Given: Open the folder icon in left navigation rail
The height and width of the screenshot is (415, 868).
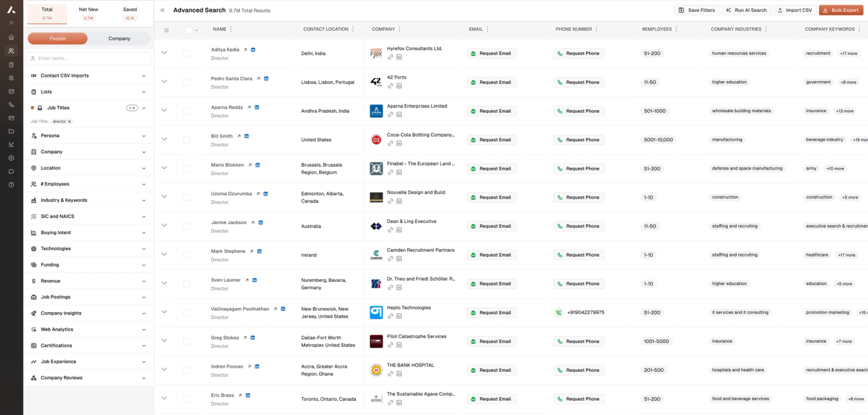Looking at the screenshot, I should click(11, 131).
